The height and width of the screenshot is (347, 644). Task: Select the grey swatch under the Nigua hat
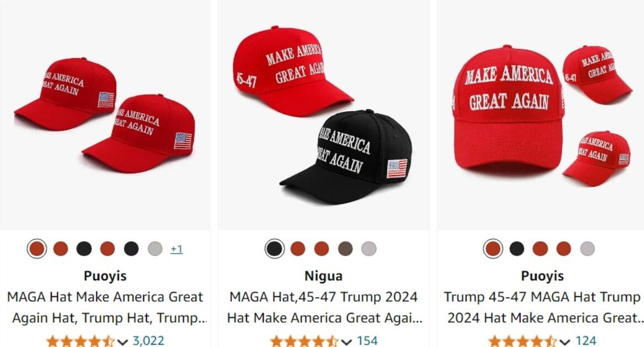click(x=369, y=249)
